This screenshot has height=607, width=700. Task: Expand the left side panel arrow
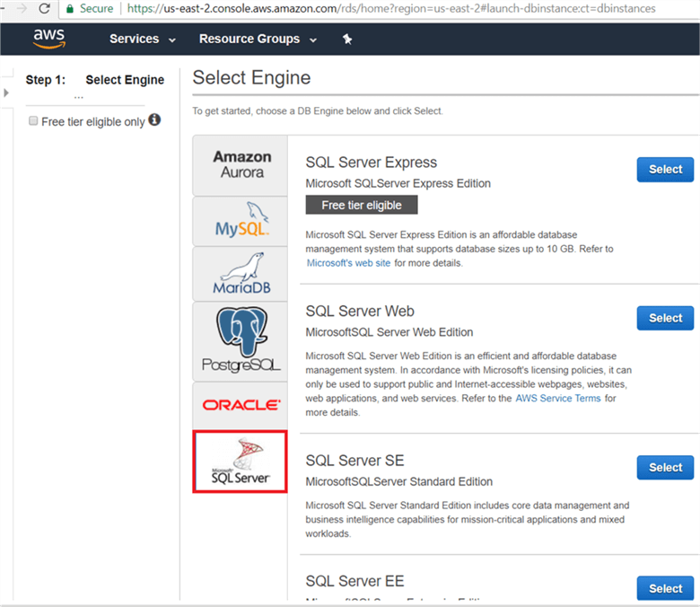(5, 92)
